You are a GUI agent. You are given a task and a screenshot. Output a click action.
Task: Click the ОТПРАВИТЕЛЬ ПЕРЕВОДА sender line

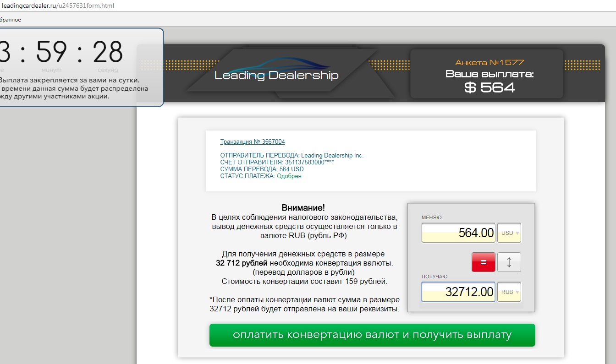click(x=291, y=155)
